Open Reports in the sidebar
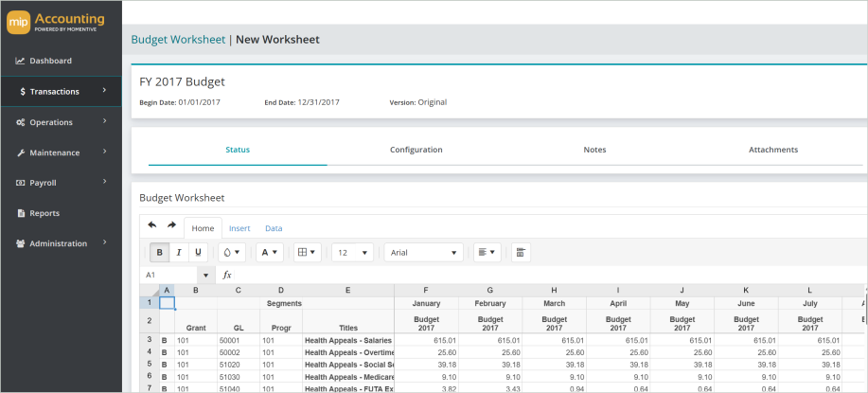 point(44,213)
